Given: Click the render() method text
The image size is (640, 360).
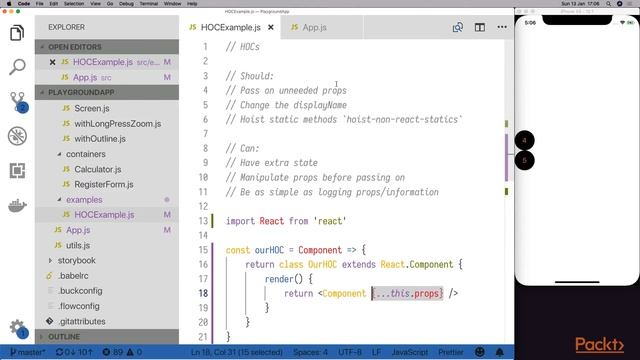Looking at the screenshot, I should (284, 279).
